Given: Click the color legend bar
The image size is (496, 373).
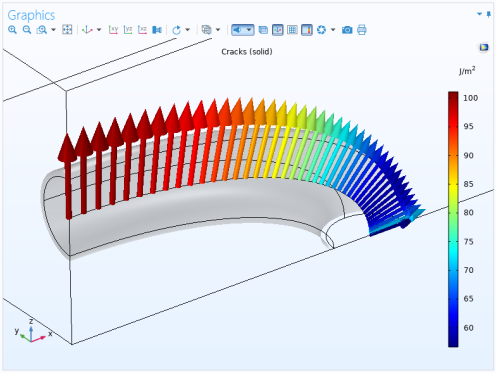Looking at the screenshot, I should tap(453, 219).
